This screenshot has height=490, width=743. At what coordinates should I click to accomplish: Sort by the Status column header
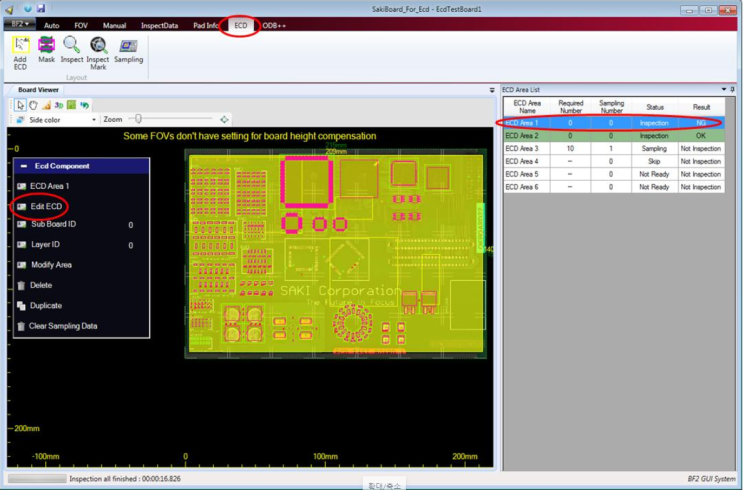pyautogui.click(x=655, y=107)
